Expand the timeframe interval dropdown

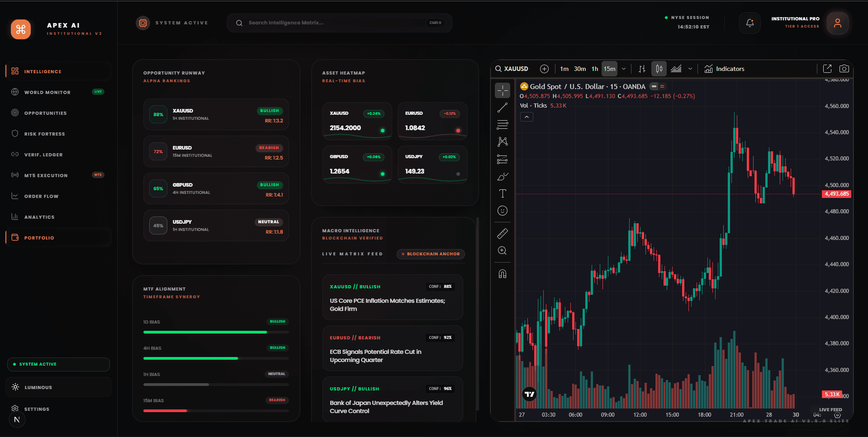click(624, 69)
